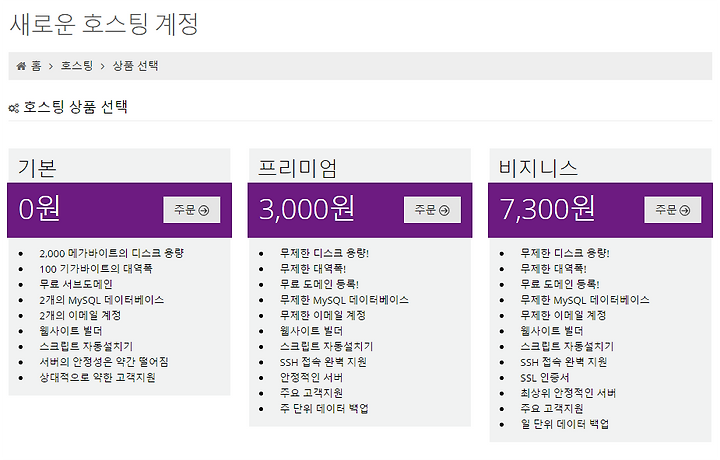This screenshot has width=720, height=460.
Task: Select 무료 서브도메인 feature text
Action: click(x=76, y=285)
